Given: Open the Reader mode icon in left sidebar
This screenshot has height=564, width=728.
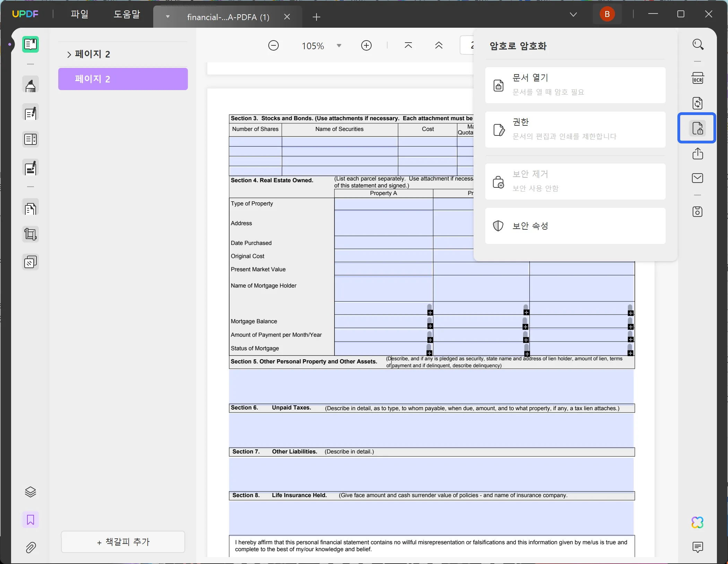Looking at the screenshot, I should 31,44.
